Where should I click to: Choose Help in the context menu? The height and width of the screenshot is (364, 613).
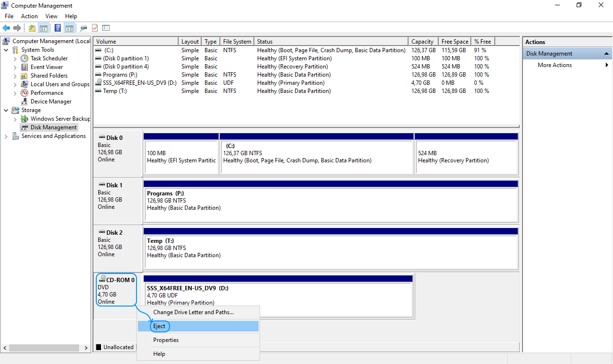[198, 354]
